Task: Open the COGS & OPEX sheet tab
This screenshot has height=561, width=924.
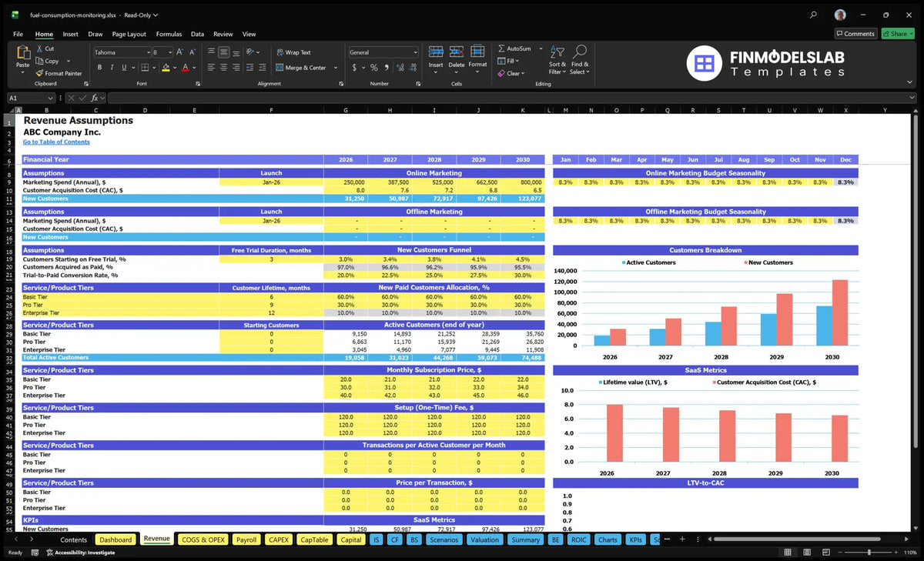Action: pos(203,539)
